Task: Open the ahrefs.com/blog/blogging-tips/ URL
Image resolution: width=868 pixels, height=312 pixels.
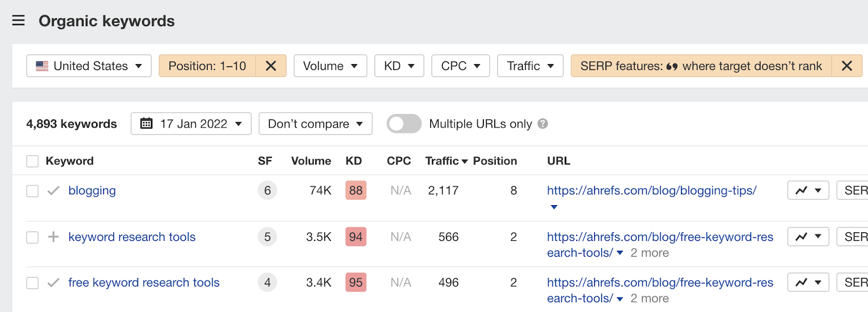Action: click(652, 190)
